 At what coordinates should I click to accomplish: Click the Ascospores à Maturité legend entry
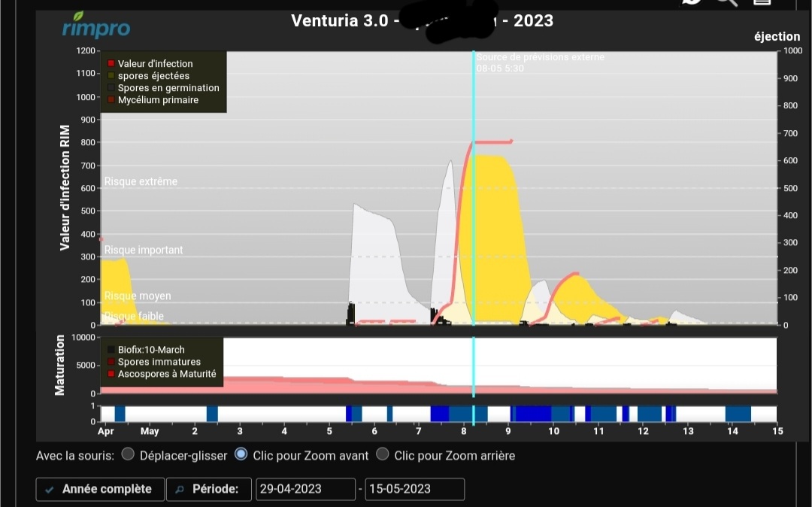pos(162,373)
